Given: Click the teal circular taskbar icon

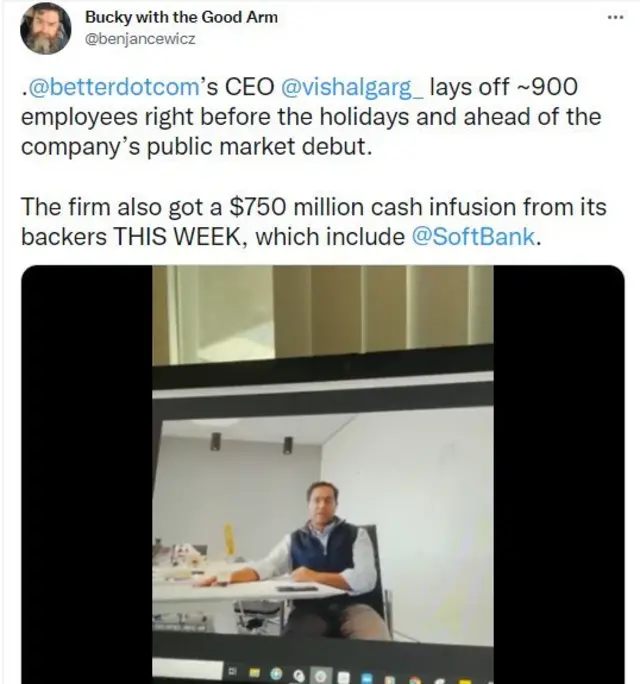Looking at the screenshot, I should [x=276, y=674].
